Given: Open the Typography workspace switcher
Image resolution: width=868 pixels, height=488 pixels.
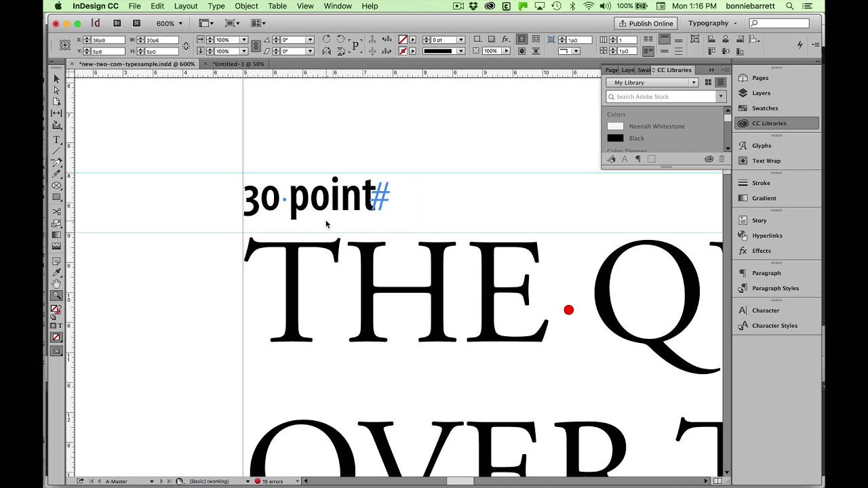Looking at the screenshot, I should pos(712,23).
